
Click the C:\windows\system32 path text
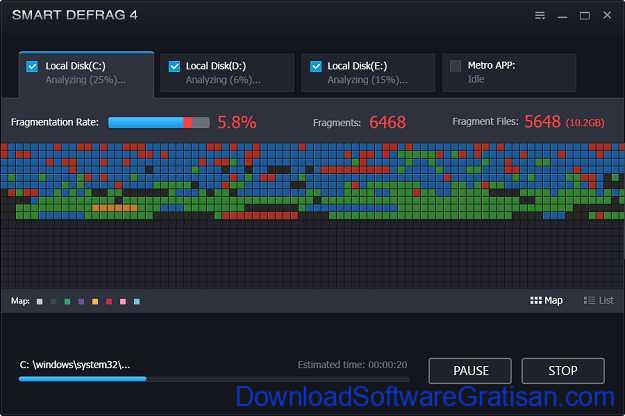click(x=75, y=365)
